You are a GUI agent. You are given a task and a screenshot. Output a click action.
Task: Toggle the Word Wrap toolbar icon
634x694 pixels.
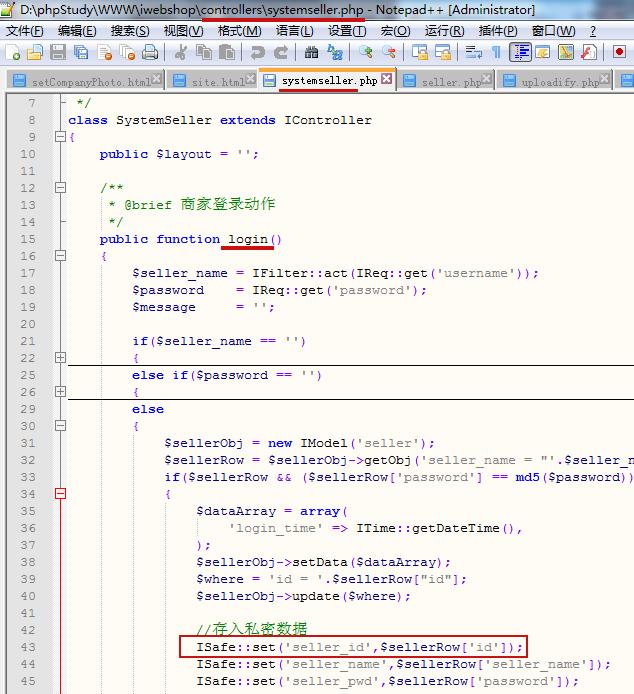473,52
